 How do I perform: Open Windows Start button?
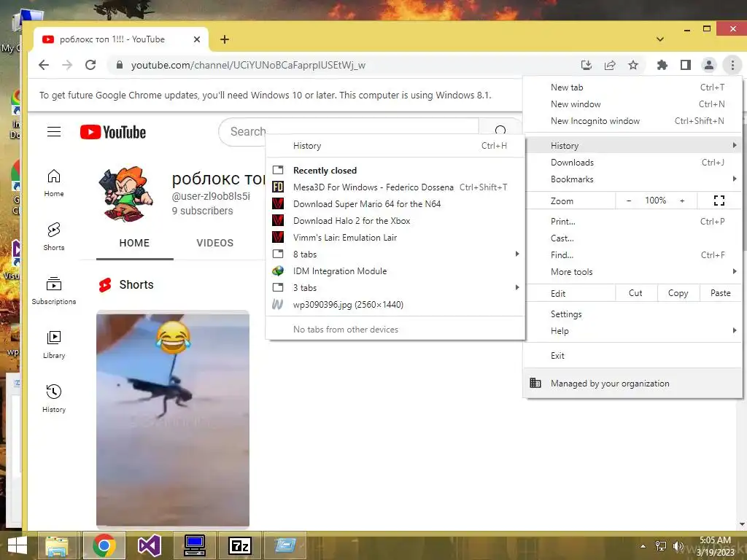pos(18,545)
